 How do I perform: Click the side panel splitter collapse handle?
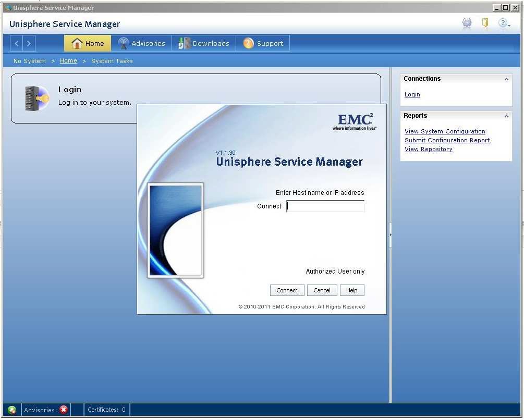391,235
